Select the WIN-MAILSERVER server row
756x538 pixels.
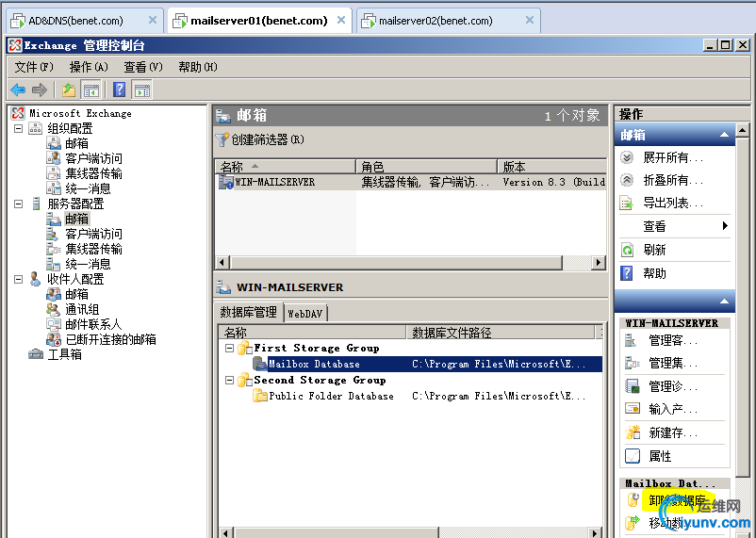pyautogui.click(x=411, y=182)
